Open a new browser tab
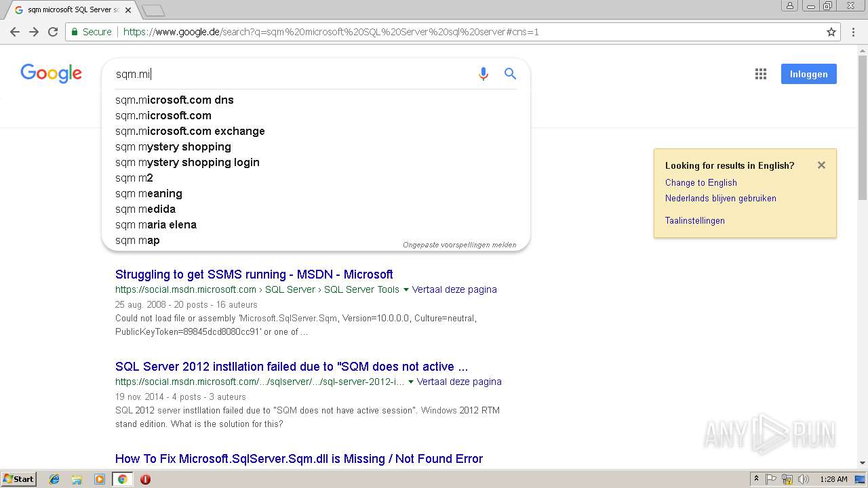This screenshot has height=488, width=868. (x=153, y=10)
